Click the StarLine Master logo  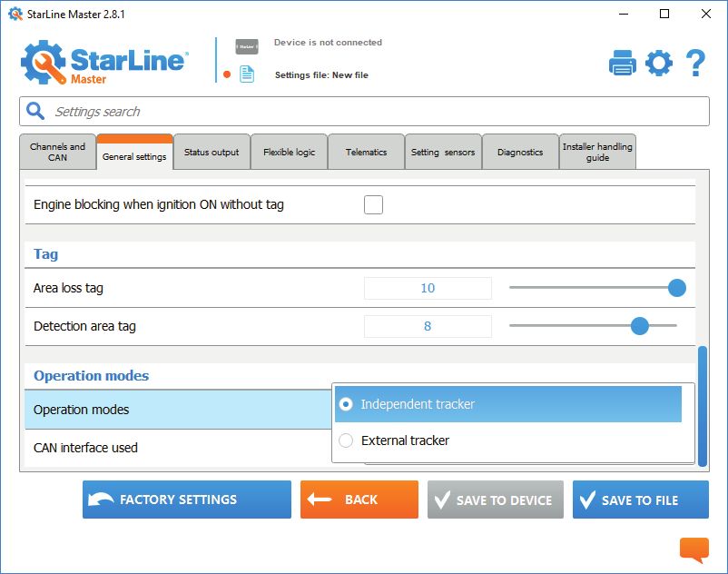click(105, 63)
